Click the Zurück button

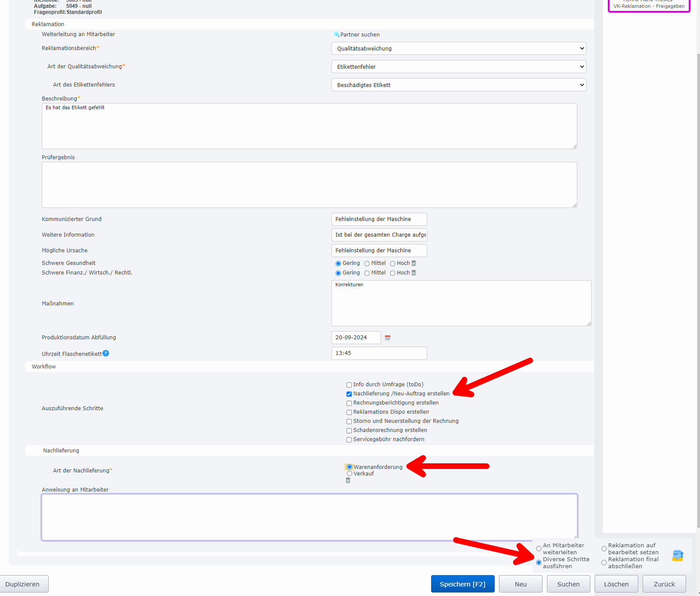[x=664, y=584]
